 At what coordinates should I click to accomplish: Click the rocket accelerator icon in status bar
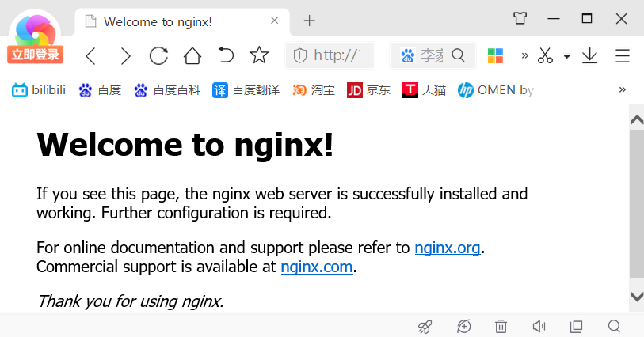[425, 327]
